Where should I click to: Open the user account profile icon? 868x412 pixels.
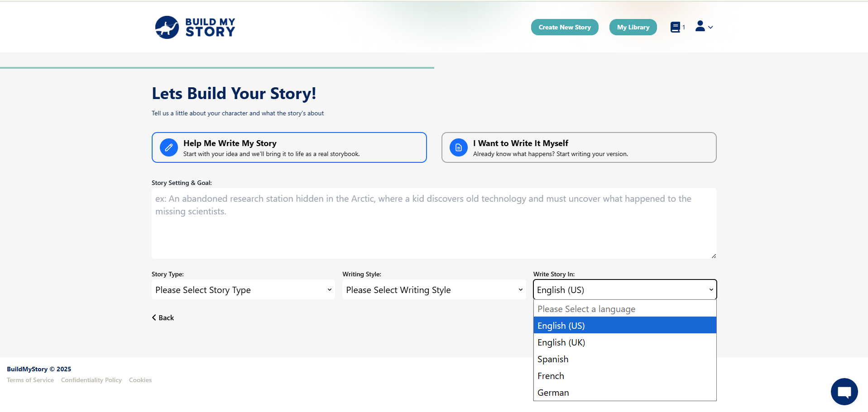(700, 27)
